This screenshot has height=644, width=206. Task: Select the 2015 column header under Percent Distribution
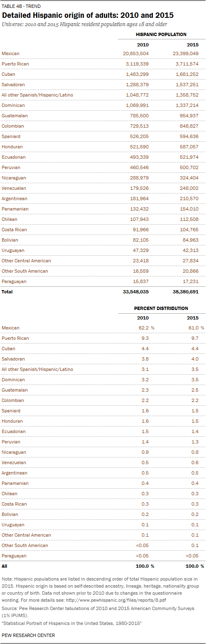(x=193, y=319)
